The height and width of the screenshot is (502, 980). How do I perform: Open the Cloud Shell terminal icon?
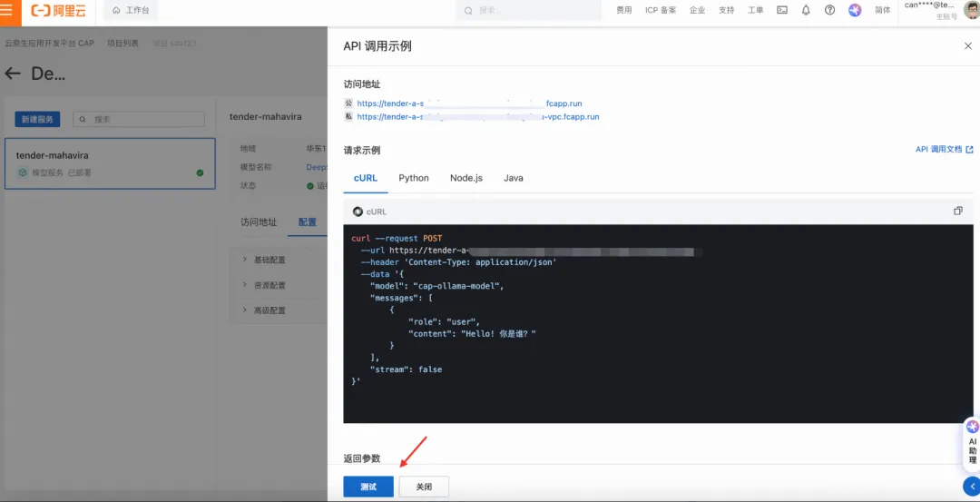[x=782, y=10]
